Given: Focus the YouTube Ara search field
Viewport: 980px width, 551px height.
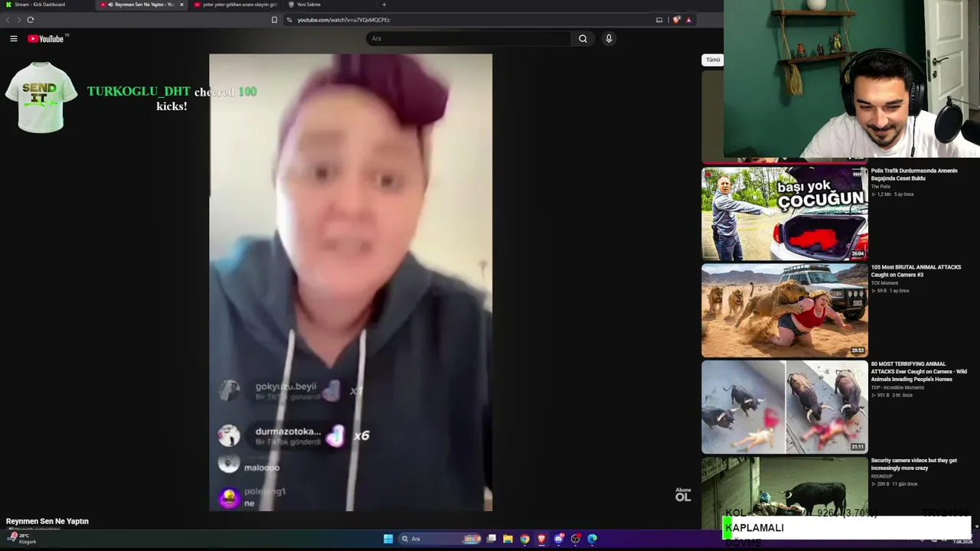Looking at the screenshot, I should point(469,38).
